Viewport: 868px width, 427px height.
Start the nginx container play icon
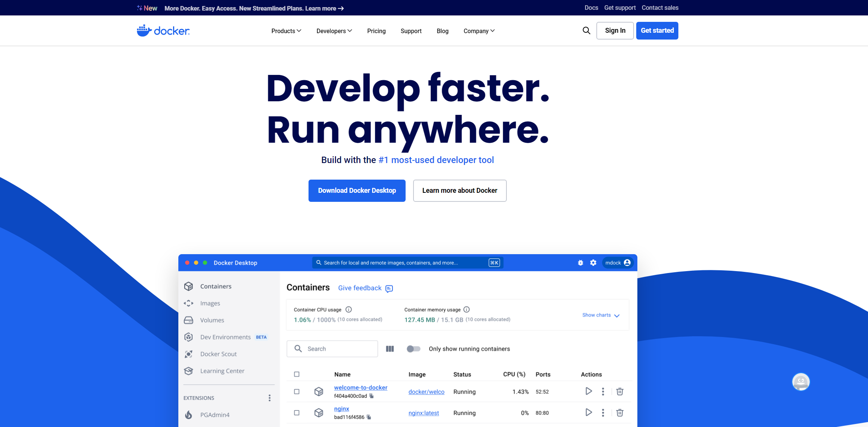click(x=588, y=412)
